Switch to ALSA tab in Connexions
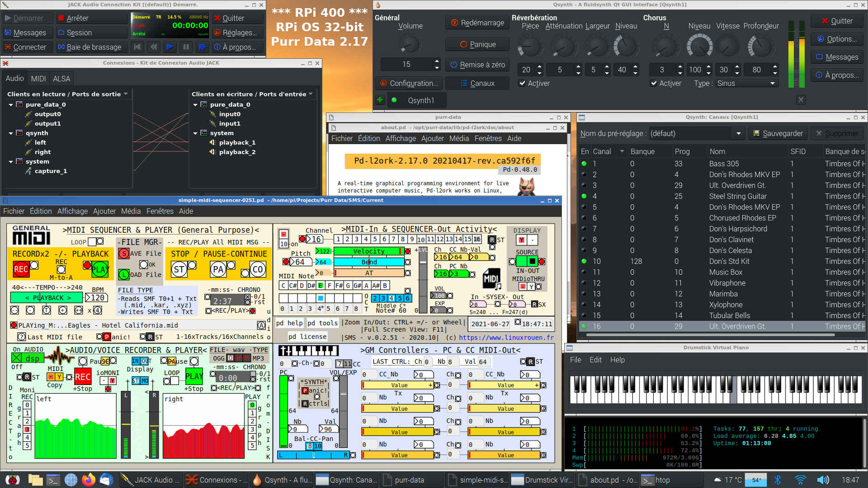 [61, 79]
